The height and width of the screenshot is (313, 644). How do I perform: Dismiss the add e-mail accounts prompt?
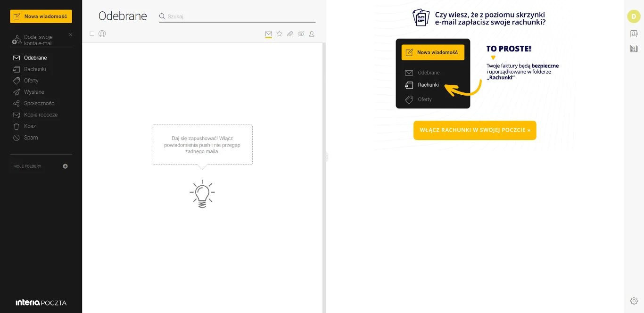point(71,35)
